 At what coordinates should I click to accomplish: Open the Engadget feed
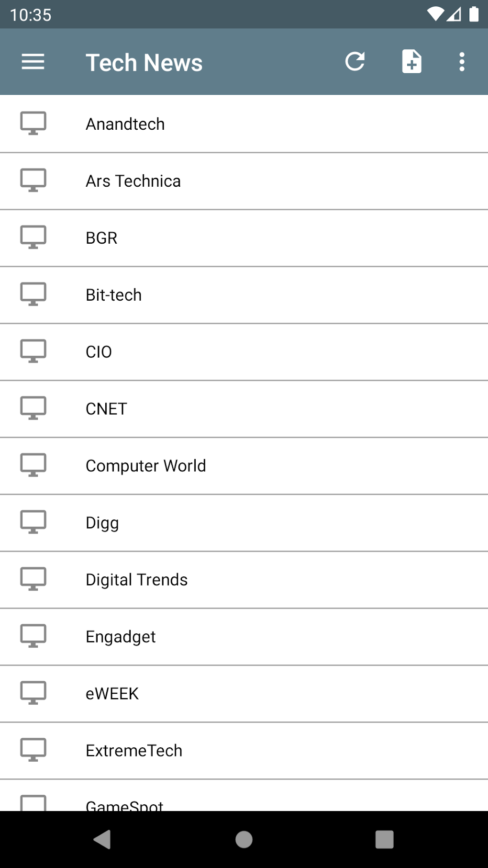point(121,637)
